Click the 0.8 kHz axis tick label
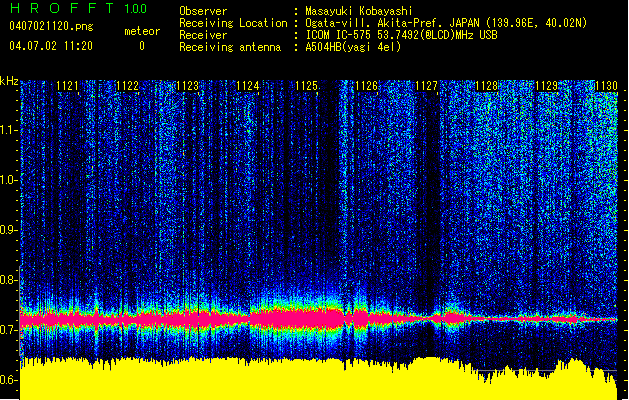629x400 pixels. (9, 280)
